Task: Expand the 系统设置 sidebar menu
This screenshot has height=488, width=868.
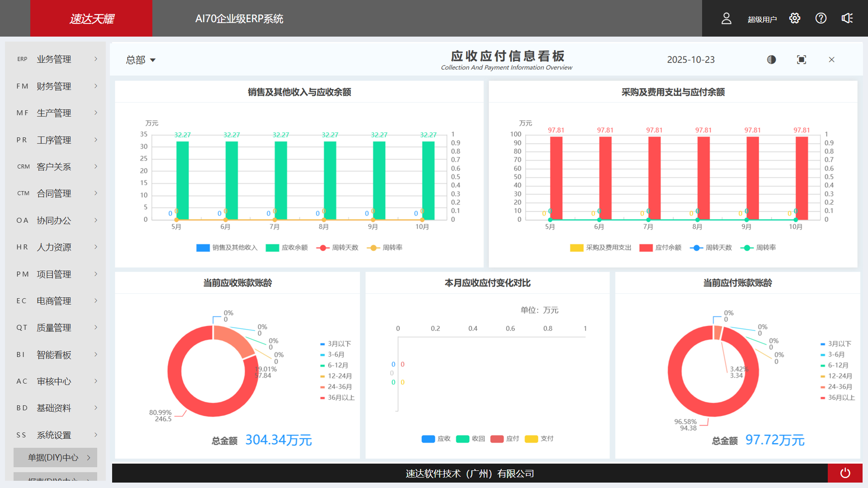Action: click(x=53, y=435)
